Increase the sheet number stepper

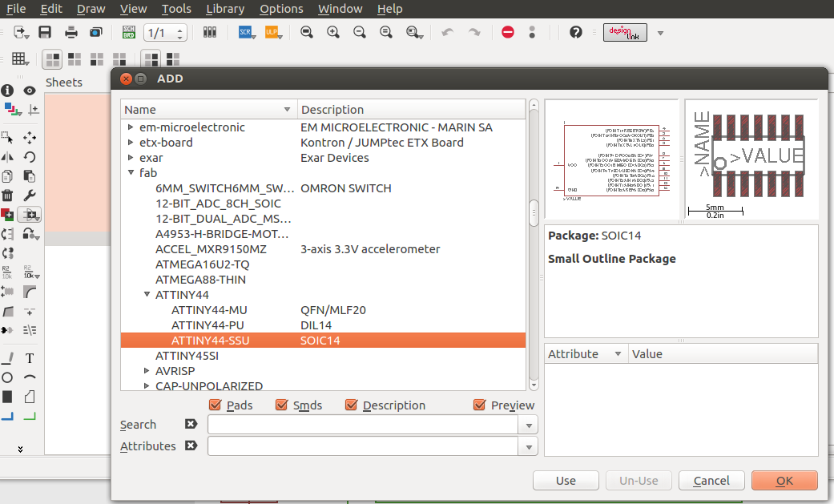click(179, 29)
